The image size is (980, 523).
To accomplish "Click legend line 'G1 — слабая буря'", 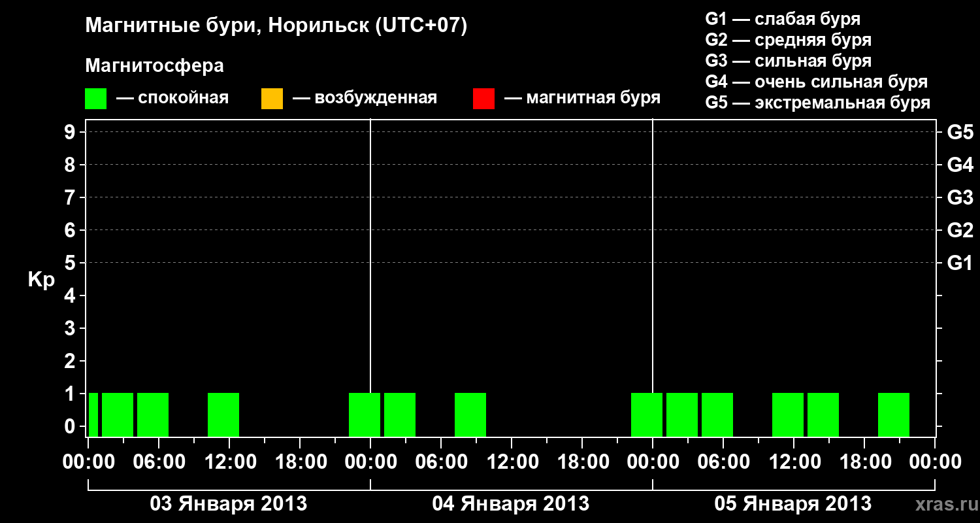I will tap(783, 19).
